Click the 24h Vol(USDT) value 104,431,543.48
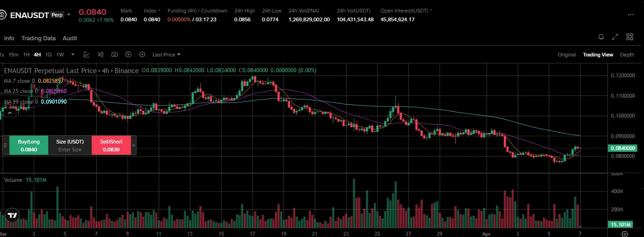 click(x=355, y=19)
